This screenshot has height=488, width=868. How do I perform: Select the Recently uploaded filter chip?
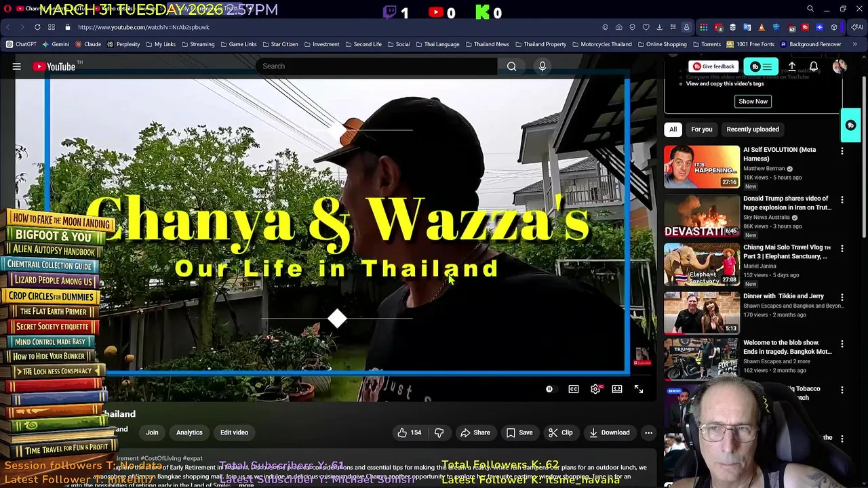tap(753, 129)
